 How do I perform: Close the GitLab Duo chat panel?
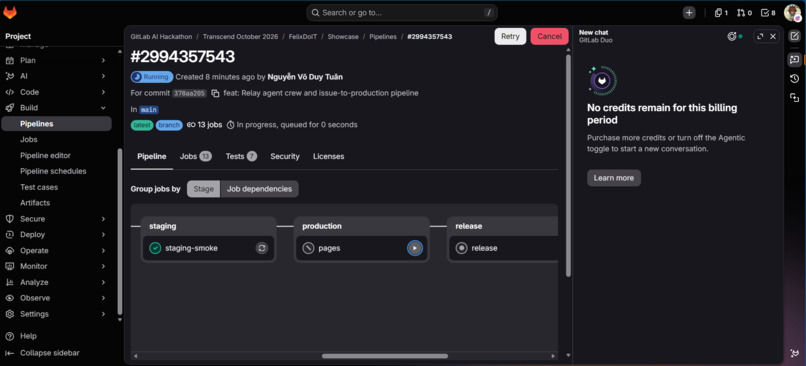773,36
